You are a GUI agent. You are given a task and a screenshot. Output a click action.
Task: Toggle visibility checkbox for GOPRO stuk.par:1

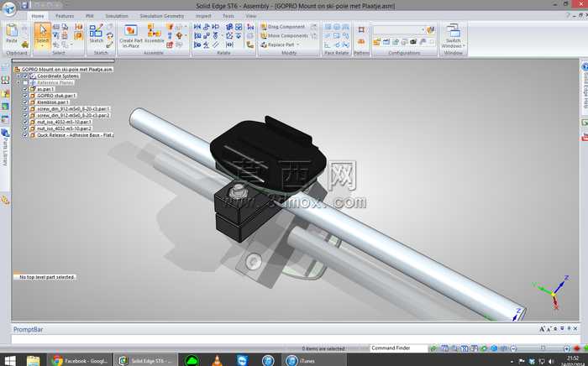click(25, 96)
